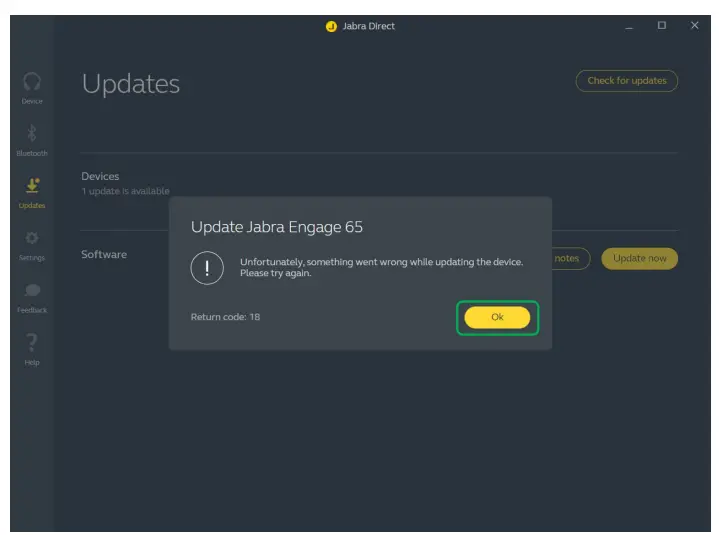719x535 pixels.
Task: Minimize the Jabra Direct window
Action: [x=629, y=27]
